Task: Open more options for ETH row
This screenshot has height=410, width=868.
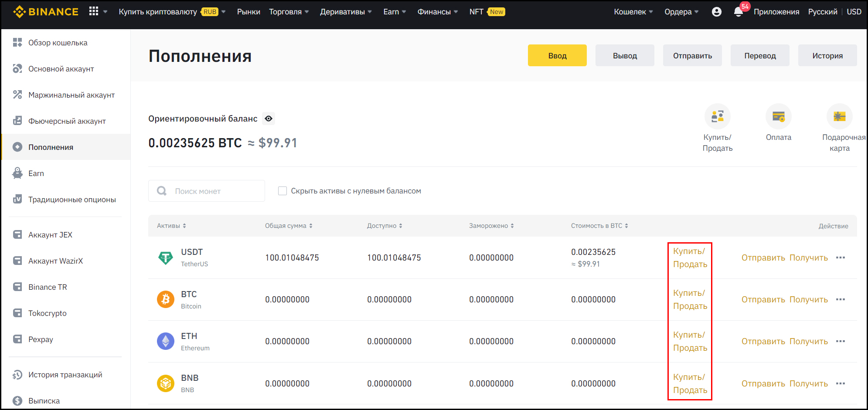Action: point(841,341)
